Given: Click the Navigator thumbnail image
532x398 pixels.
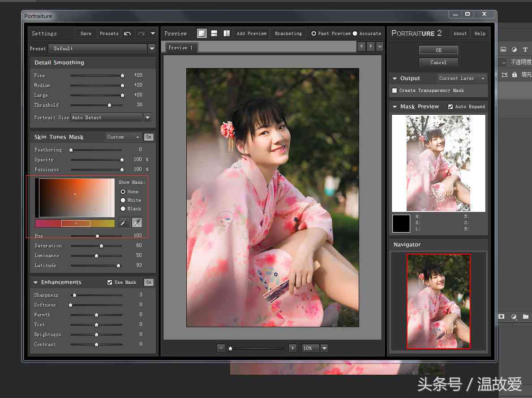Looking at the screenshot, I should click(x=438, y=302).
